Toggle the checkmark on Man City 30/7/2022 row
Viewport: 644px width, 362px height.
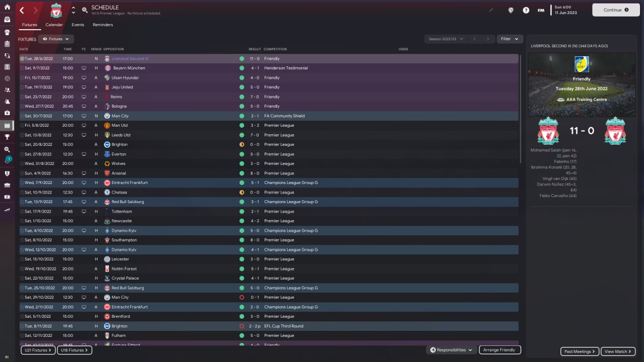point(22,116)
